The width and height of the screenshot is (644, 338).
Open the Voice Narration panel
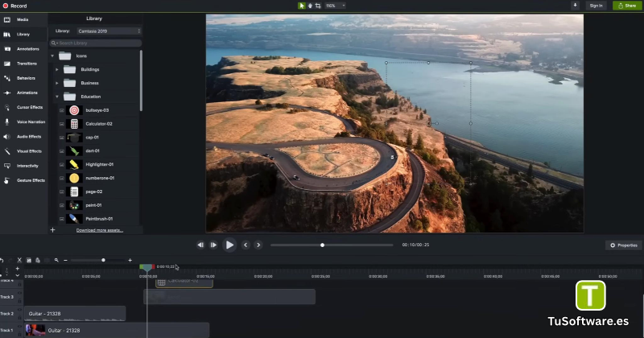click(23, 122)
